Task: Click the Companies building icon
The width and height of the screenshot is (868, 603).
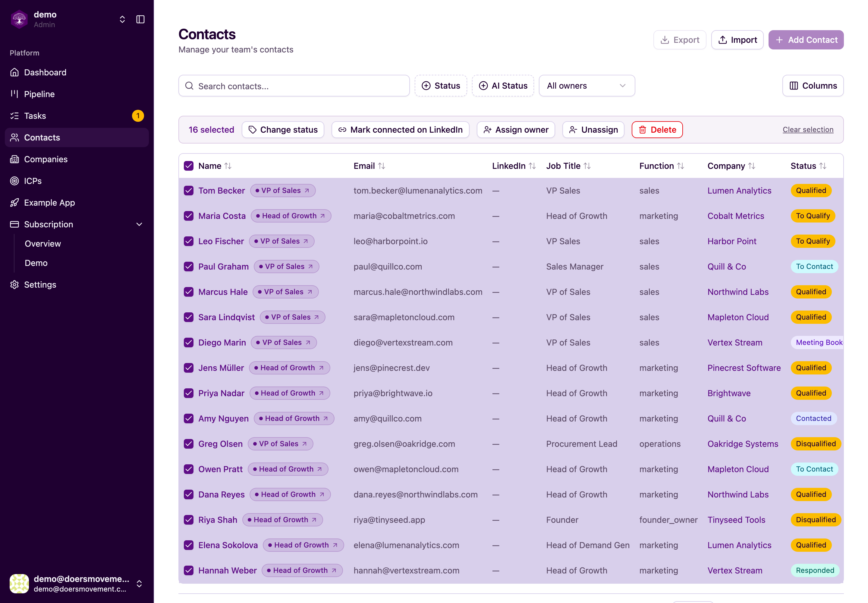Action: click(x=14, y=159)
